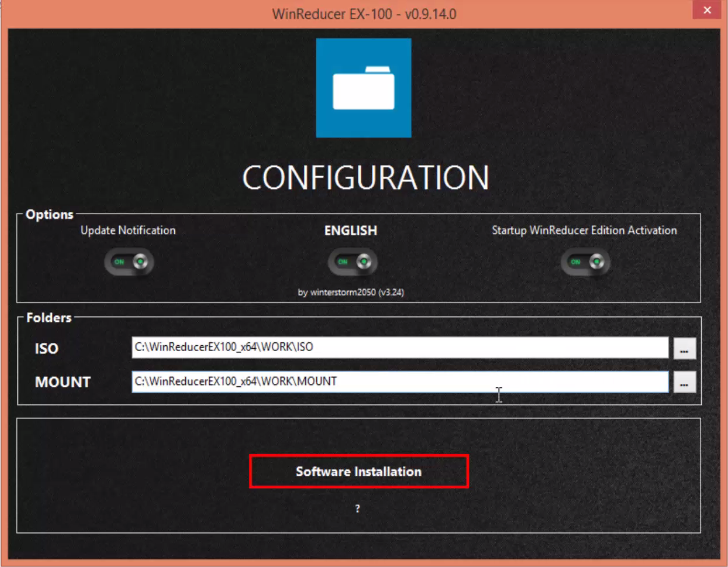Toggle the ENGLISH language switch
The width and height of the screenshot is (728, 567).
[353, 262]
